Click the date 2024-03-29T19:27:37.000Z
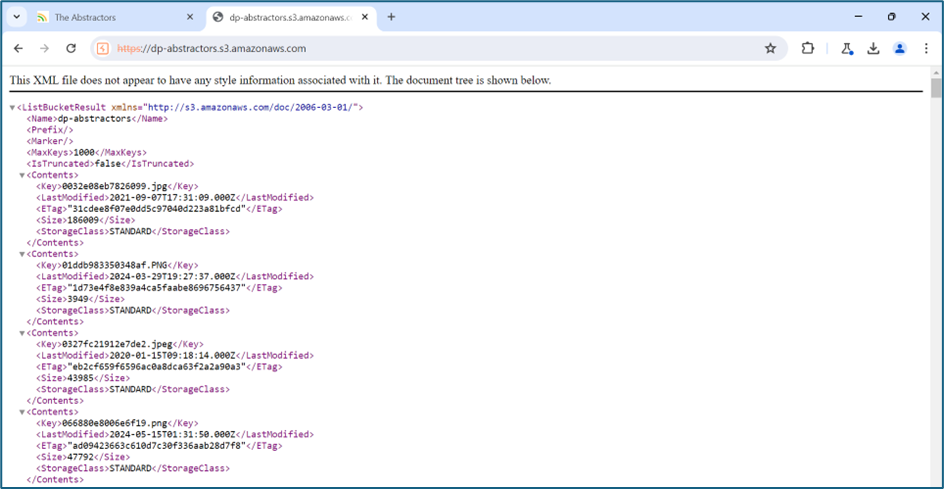 (x=172, y=276)
